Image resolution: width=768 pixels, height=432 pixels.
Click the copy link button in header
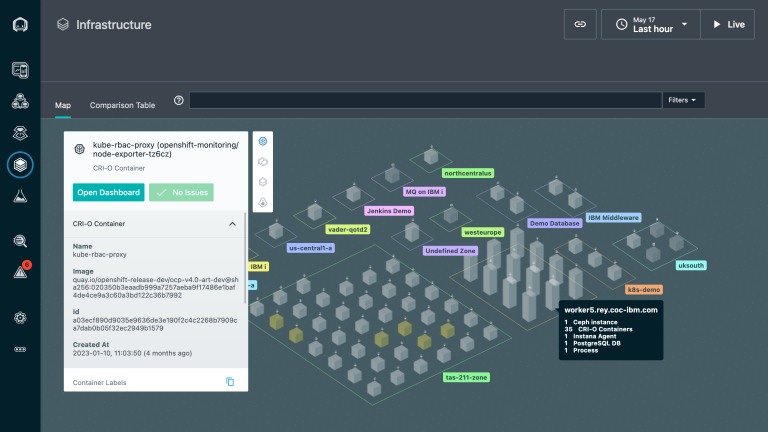[x=580, y=24]
